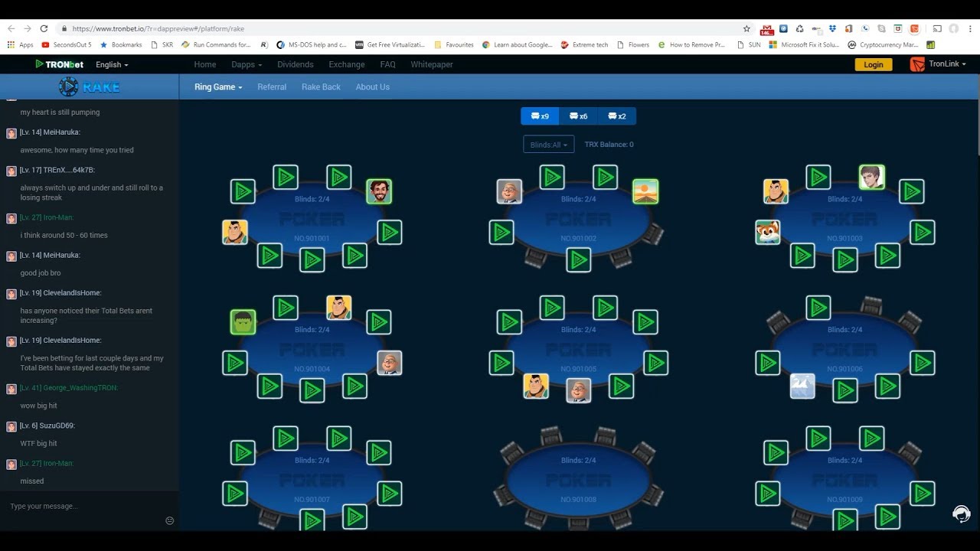The height and width of the screenshot is (551, 980).
Task: Bookmark this page with the star icon
Action: 746,28
